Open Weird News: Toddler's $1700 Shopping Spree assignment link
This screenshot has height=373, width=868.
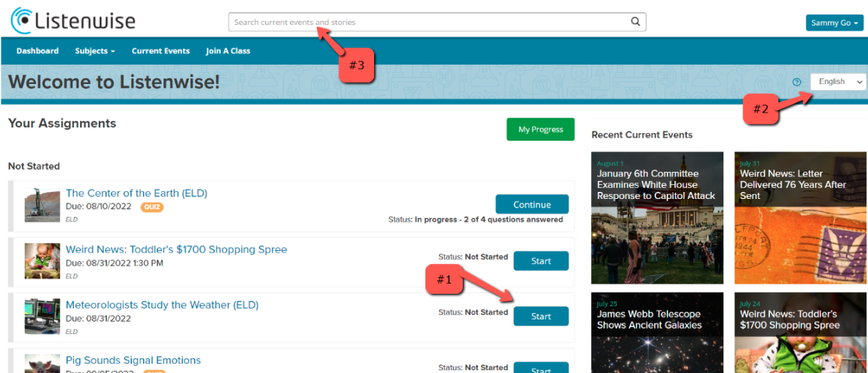tap(177, 249)
